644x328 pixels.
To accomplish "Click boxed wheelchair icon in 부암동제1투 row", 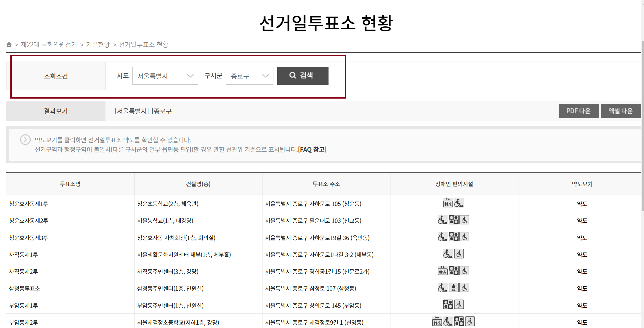I will [459, 304].
